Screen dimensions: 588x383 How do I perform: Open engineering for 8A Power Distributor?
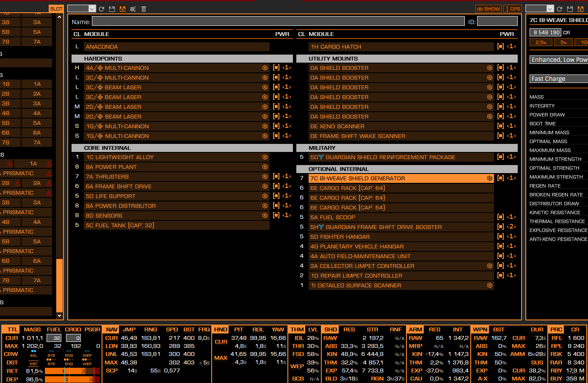[265, 206]
